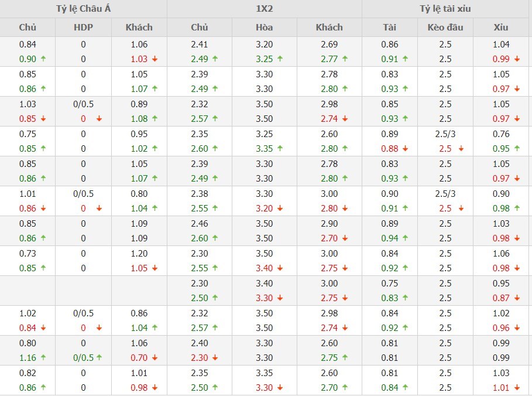Image resolution: width=532 pixels, height=396 pixels.
Task: Select the 1X2 section header
Action: coord(264,9)
